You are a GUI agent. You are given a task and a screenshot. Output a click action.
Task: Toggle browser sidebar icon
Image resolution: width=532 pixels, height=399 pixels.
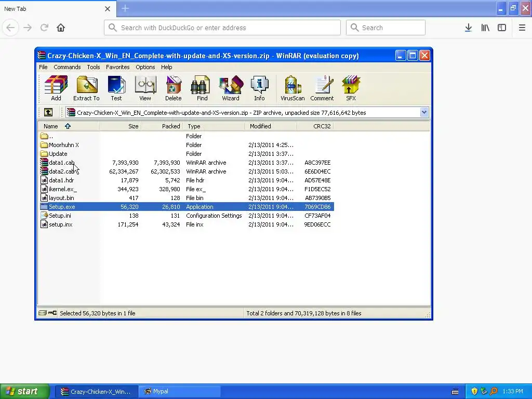[x=502, y=28]
